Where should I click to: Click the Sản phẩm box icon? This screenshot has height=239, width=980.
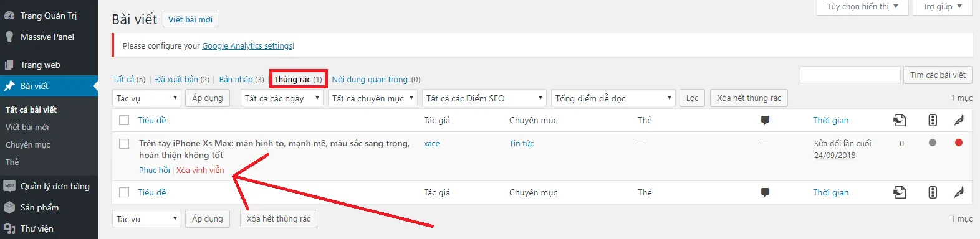(9, 207)
